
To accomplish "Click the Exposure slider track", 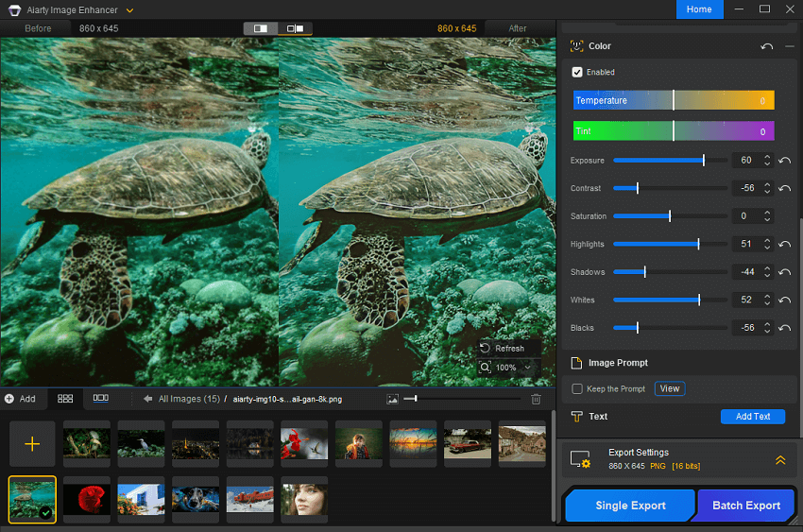I will pos(670,161).
